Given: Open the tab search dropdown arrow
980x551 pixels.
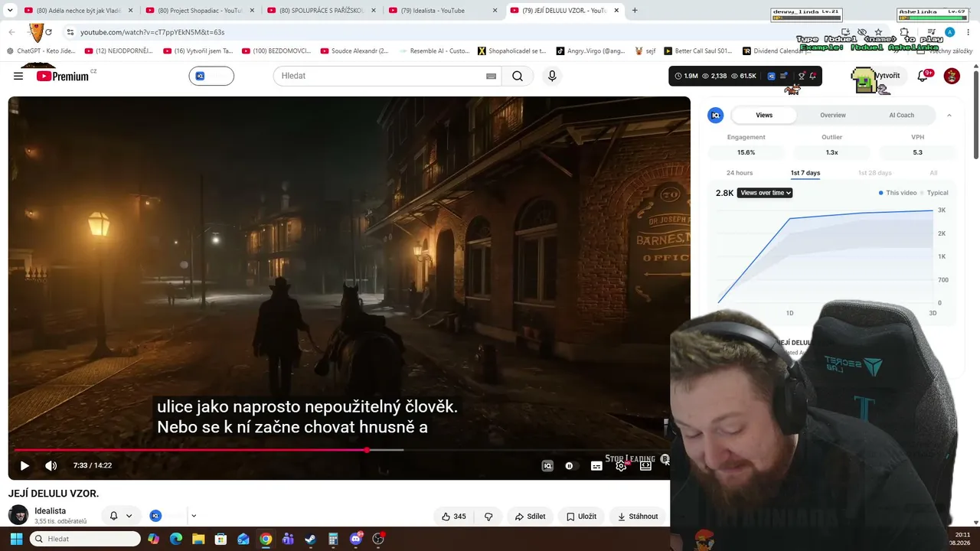Looking at the screenshot, I should 10,11.
